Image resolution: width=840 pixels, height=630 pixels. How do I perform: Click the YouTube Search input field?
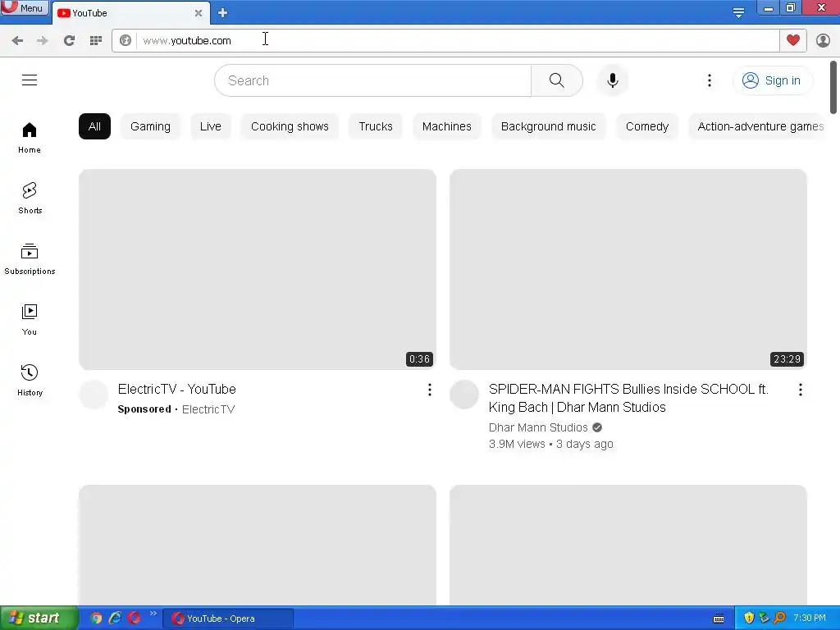point(373,80)
